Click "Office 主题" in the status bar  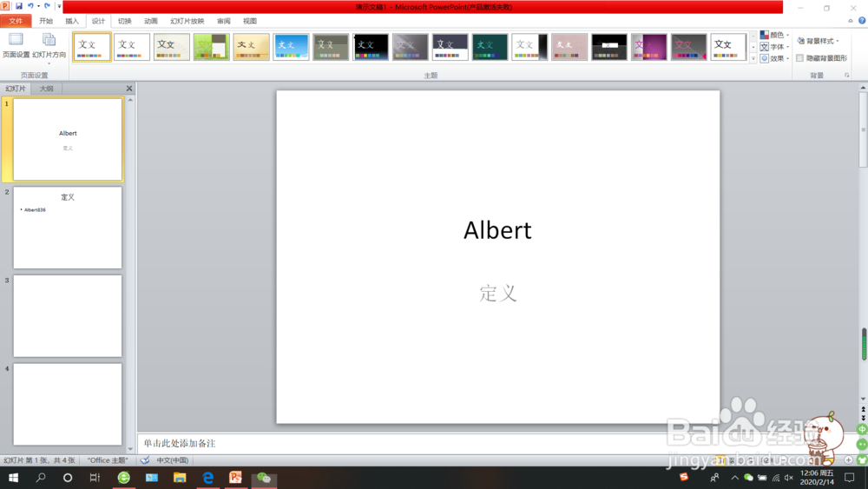(x=108, y=460)
